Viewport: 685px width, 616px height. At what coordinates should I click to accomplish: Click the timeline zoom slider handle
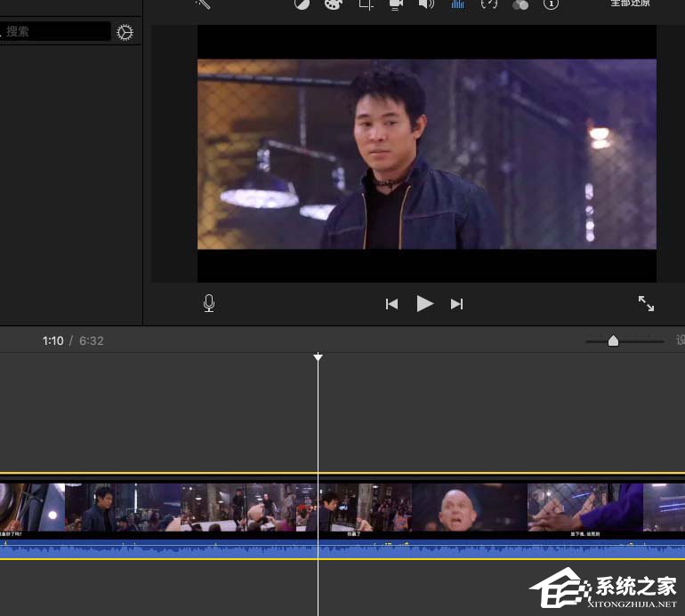pyautogui.click(x=613, y=340)
